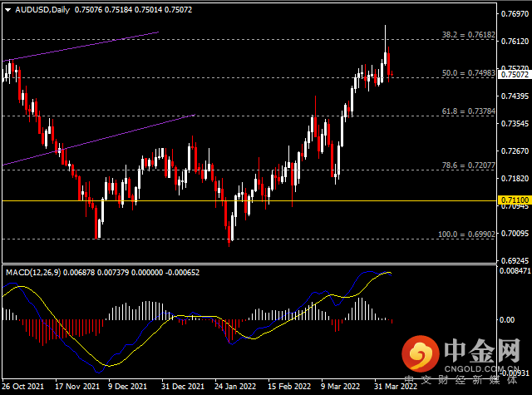Select the upper purple channel trendline

pyautogui.click(x=81, y=47)
